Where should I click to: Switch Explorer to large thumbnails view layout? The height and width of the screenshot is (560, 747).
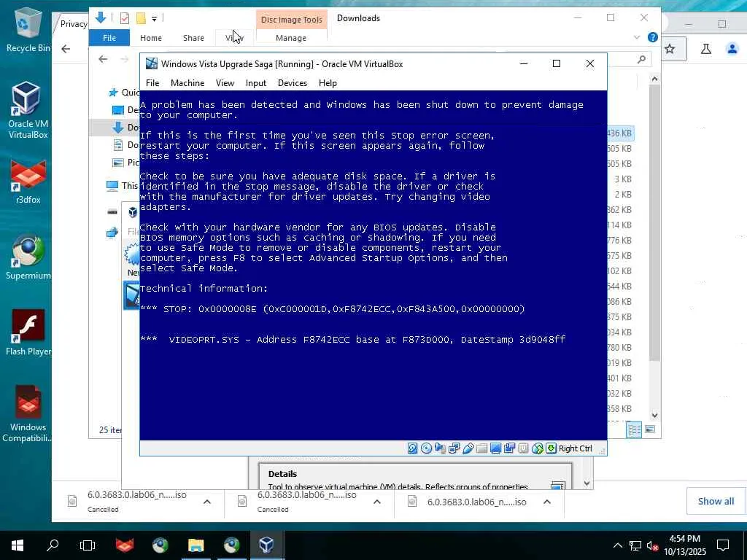pyautogui.click(x=650, y=429)
